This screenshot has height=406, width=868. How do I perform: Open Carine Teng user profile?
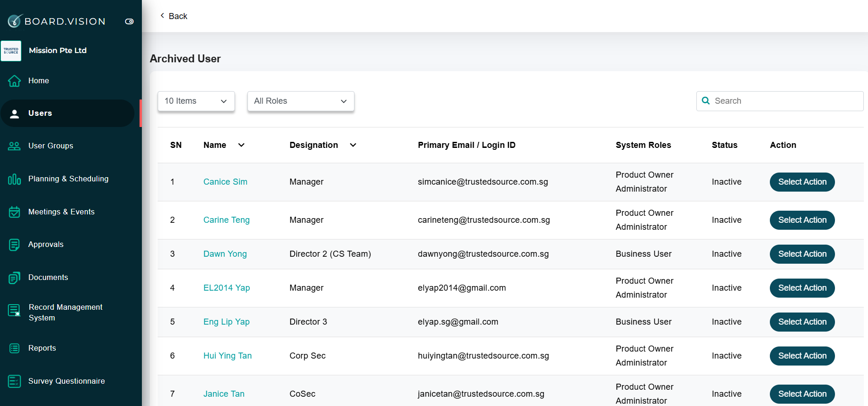point(227,220)
